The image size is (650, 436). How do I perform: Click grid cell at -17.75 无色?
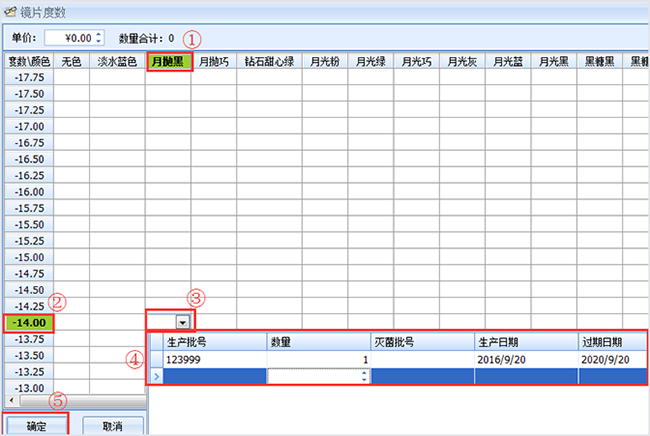tap(71, 78)
